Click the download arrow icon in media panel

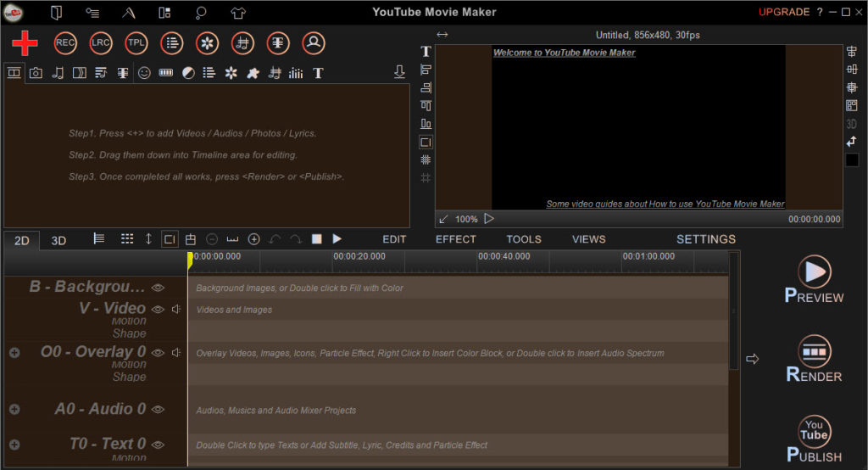pyautogui.click(x=399, y=71)
